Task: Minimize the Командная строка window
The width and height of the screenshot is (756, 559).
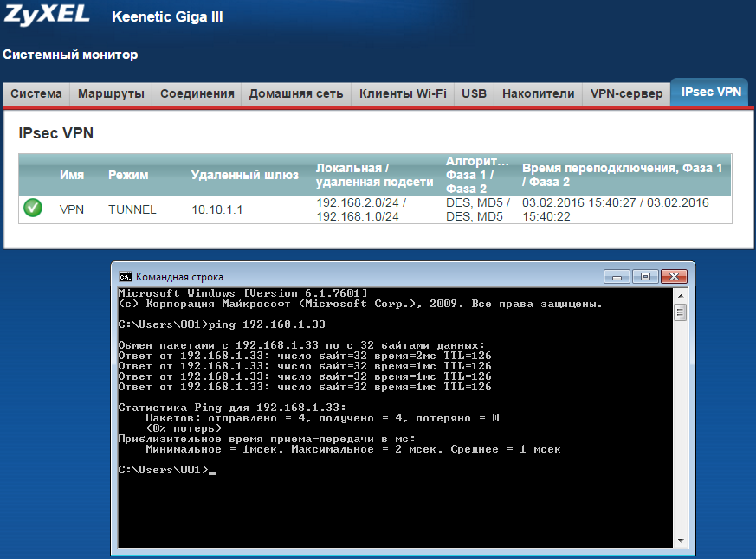Action: 617,276
